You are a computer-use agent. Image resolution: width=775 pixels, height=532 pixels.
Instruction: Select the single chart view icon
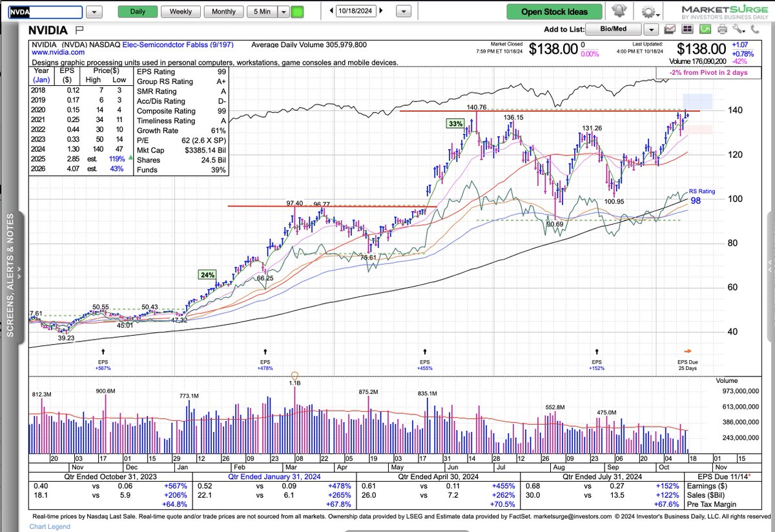(670, 29)
